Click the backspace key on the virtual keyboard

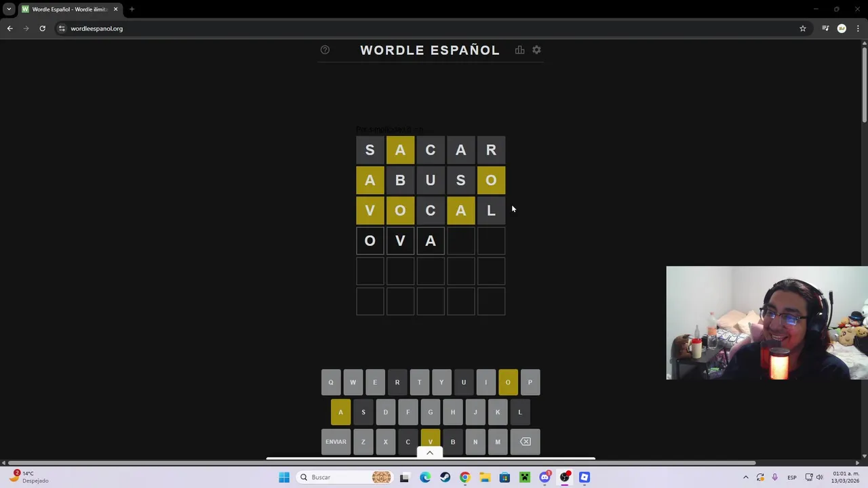click(526, 442)
